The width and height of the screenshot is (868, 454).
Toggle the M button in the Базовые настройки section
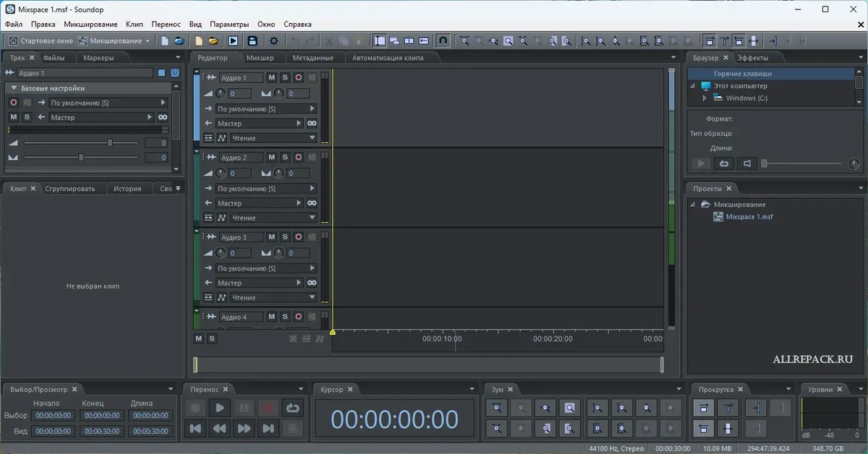click(14, 117)
